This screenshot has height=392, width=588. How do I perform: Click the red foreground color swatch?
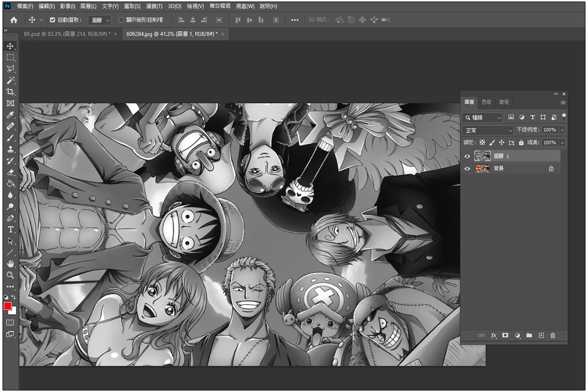pyautogui.click(x=8, y=306)
